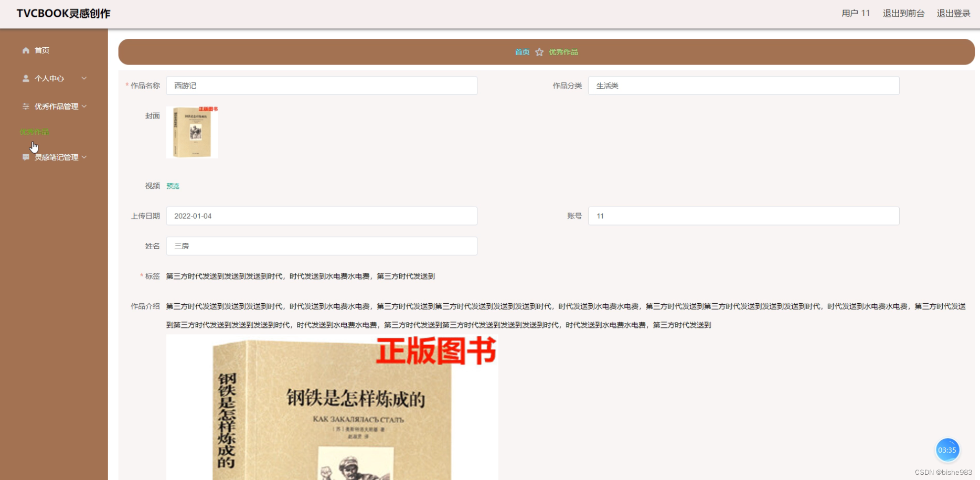Select 优秀作品 in the sidebar
This screenshot has width=980, height=480.
pos(34,132)
